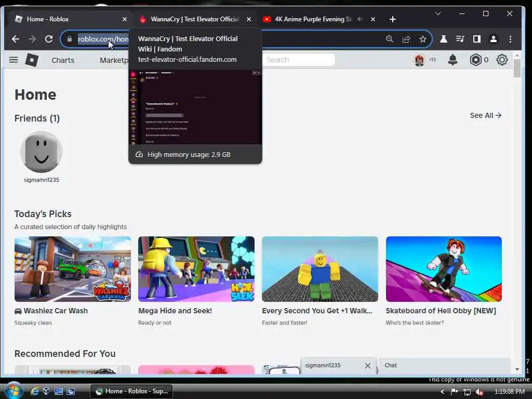
Task: Open the Robux balance icon
Action: click(476, 60)
